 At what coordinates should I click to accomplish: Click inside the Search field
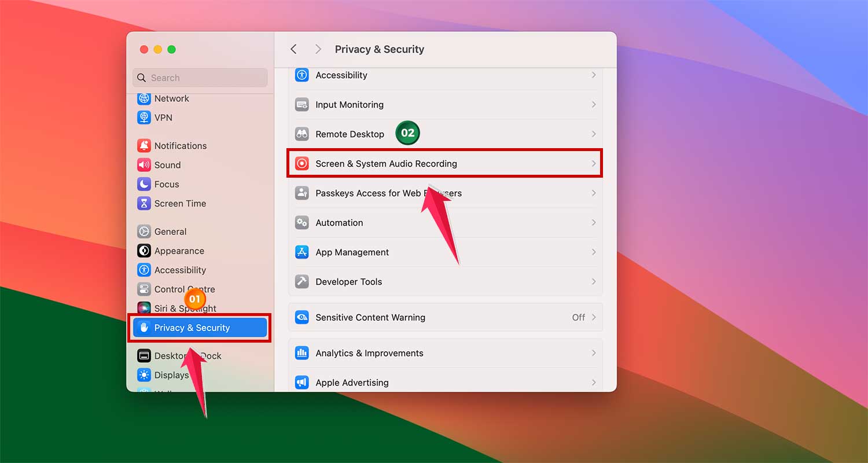[200, 78]
